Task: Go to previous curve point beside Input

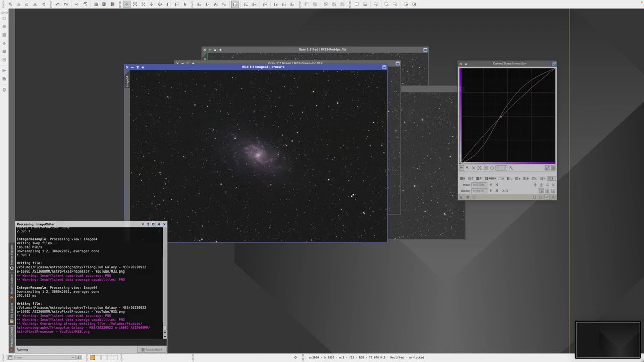Action: coord(491,185)
